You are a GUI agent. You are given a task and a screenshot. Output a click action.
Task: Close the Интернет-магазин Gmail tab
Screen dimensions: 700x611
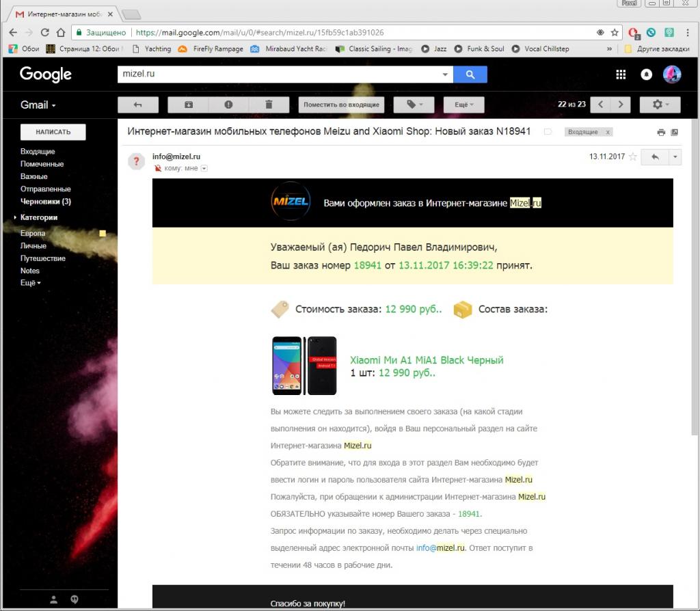110,14
